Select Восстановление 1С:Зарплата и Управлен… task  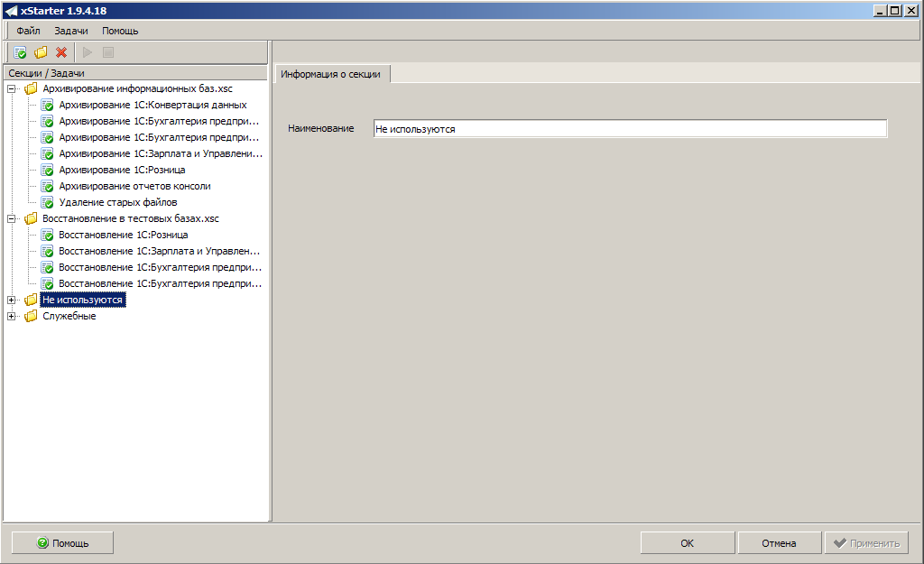159,251
